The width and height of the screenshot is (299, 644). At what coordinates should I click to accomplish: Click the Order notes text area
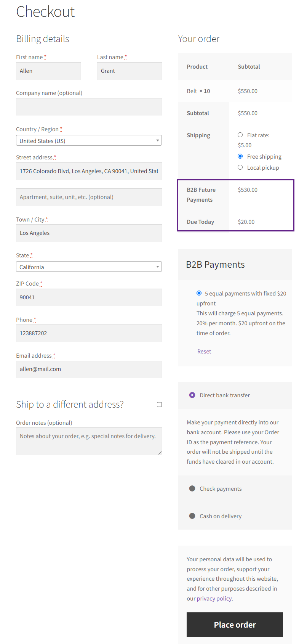click(89, 441)
